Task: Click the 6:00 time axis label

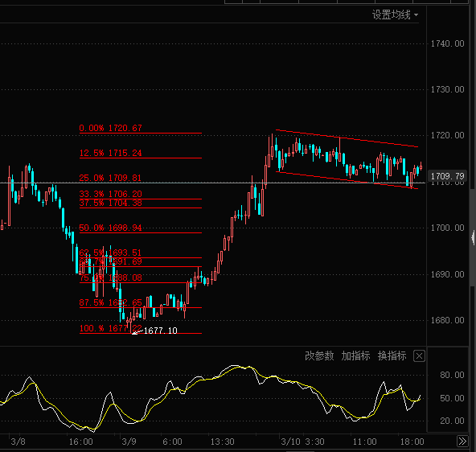Action: pyautogui.click(x=172, y=442)
